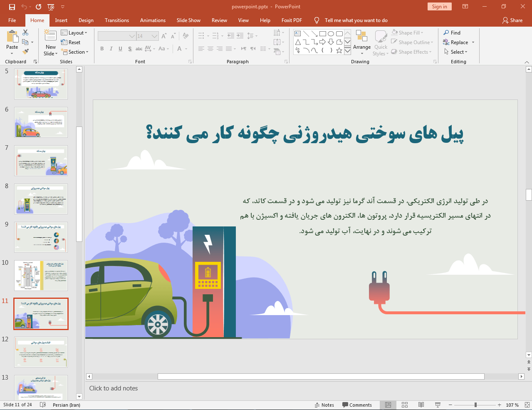The height and width of the screenshot is (410, 532).
Task: Click the Share button
Action: pyautogui.click(x=512, y=20)
